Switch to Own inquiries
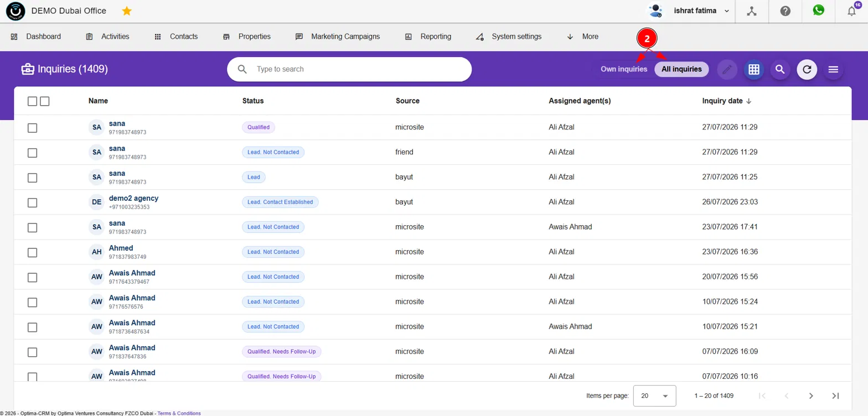Screen dimensions: 868x416 point(624,69)
